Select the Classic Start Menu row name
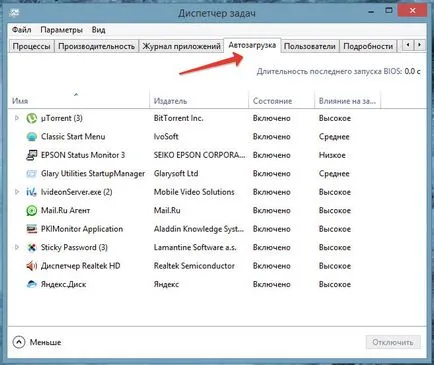 coord(73,137)
